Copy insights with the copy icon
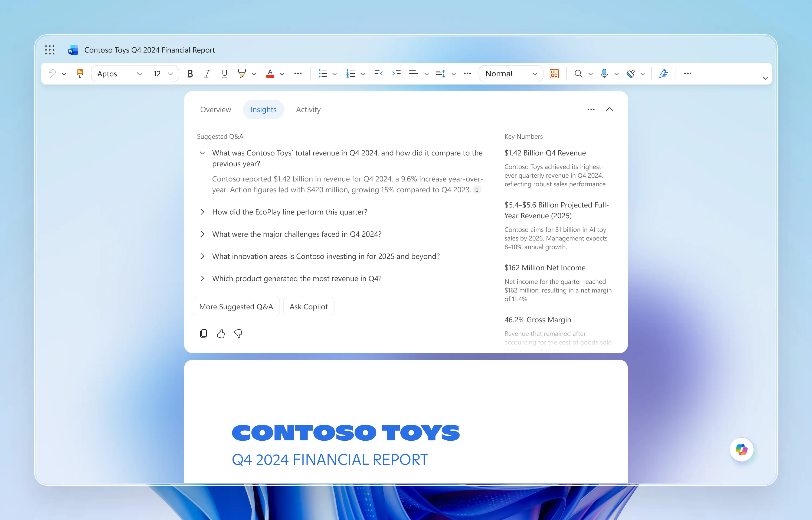 (204, 334)
